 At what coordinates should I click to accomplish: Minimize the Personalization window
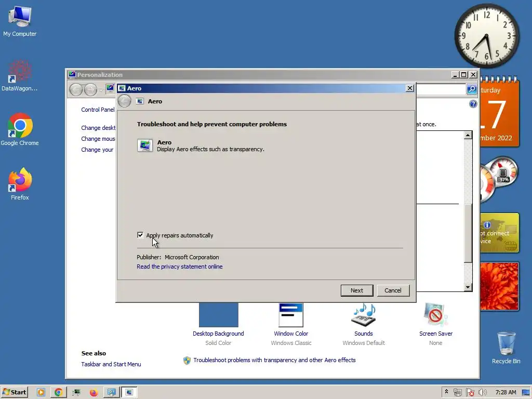455,75
